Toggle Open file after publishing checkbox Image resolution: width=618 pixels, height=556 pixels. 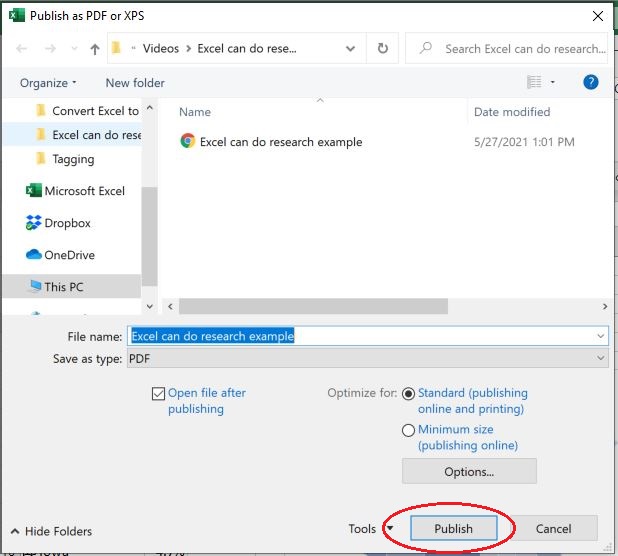158,393
